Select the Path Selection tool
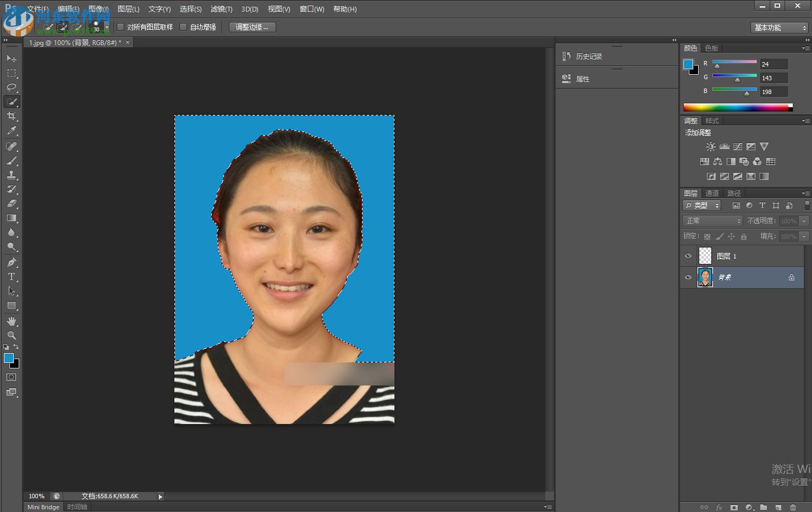Image resolution: width=812 pixels, height=512 pixels. (x=11, y=291)
